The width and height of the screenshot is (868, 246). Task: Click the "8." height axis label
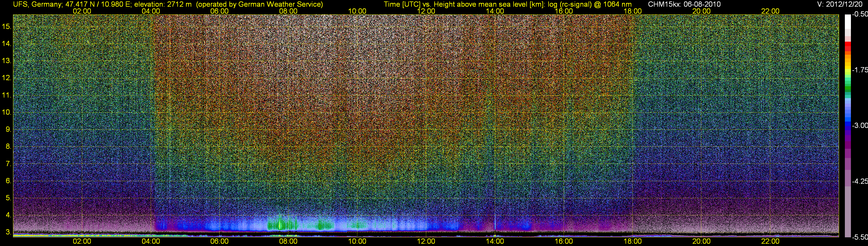pos(9,147)
